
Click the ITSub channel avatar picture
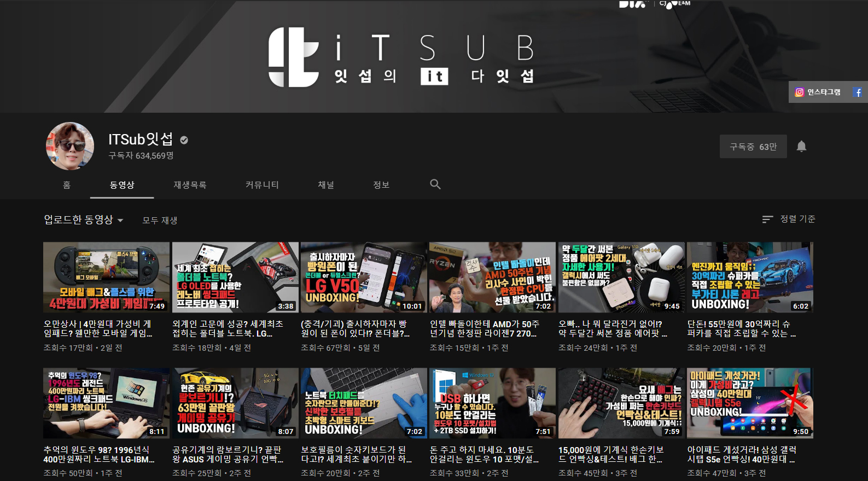coord(70,146)
